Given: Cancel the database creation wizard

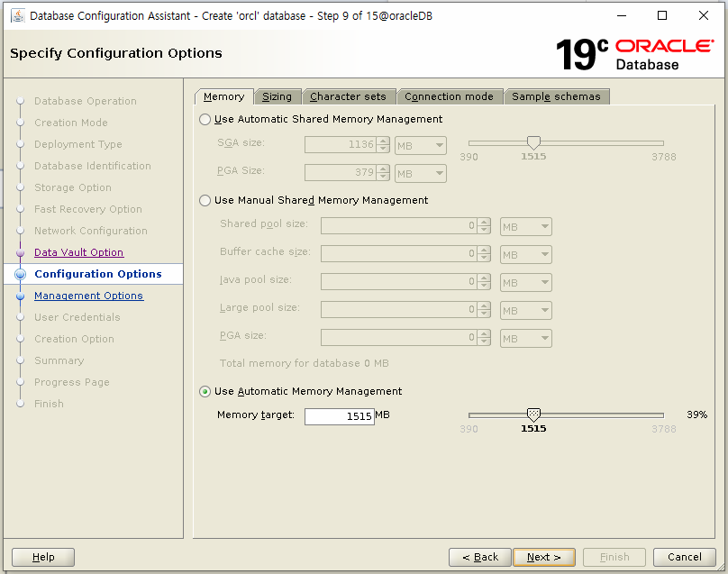Looking at the screenshot, I should [685, 557].
